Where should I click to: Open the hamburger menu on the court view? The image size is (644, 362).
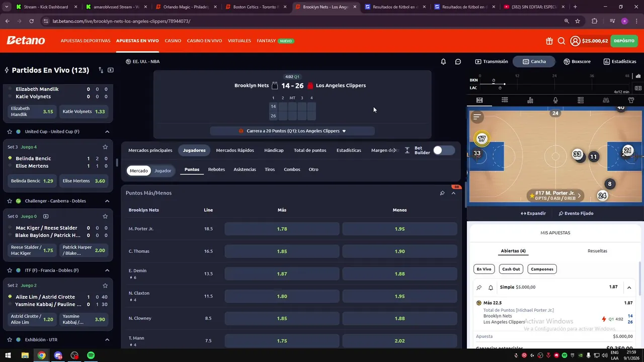pos(477,117)
